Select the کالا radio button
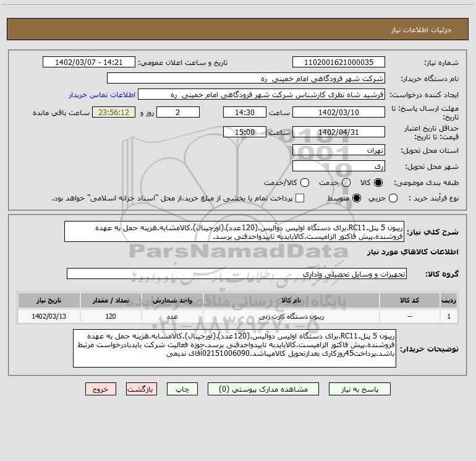Viewport: 476px width, 461px height. point(378,183)
